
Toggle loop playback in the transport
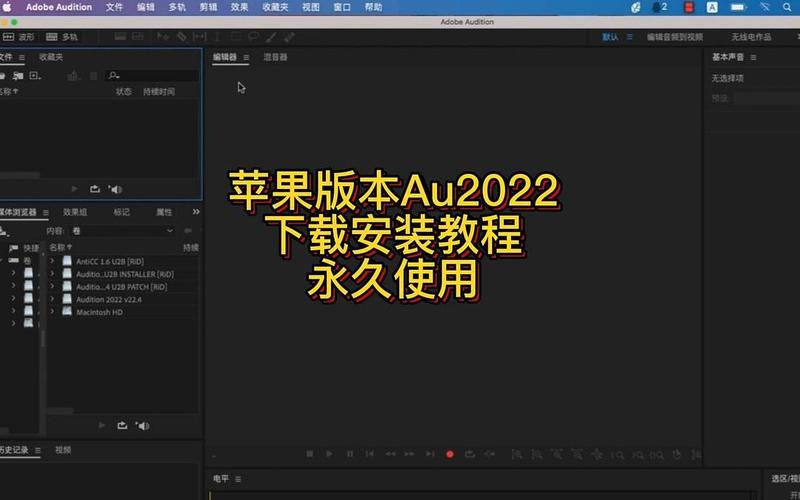[469, 454]
